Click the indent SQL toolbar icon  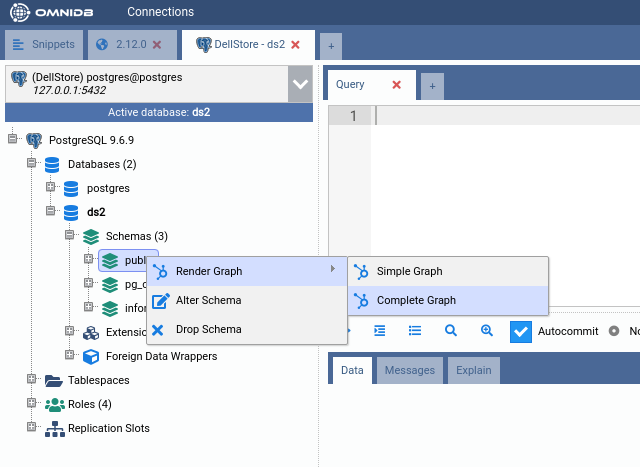coord(380,331)
